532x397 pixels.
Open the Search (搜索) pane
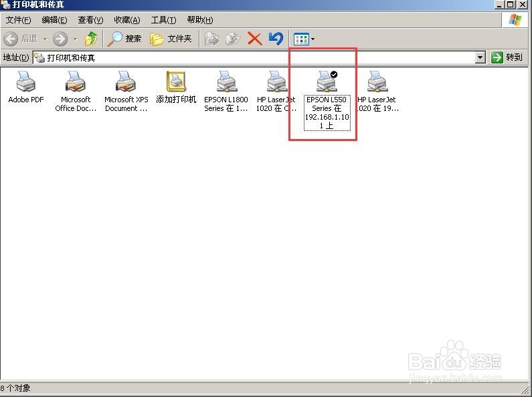(124, 39)
